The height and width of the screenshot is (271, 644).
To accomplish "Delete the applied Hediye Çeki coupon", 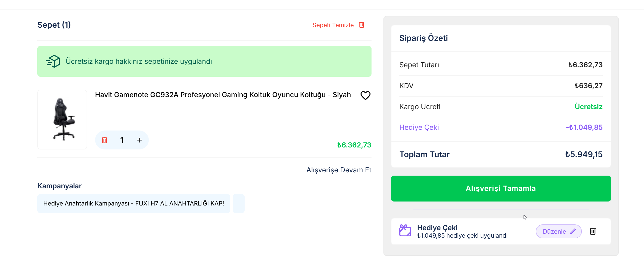I will [592, 231].
